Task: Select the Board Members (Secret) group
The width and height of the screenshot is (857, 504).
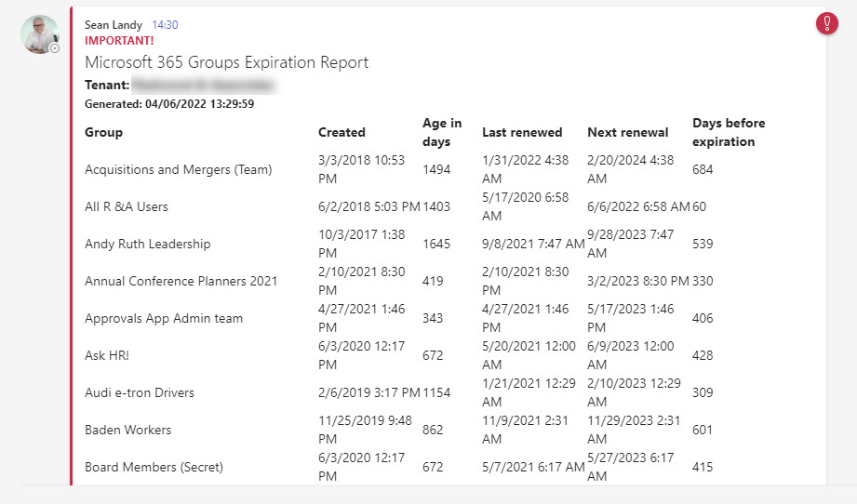Action: click(154, 467)
